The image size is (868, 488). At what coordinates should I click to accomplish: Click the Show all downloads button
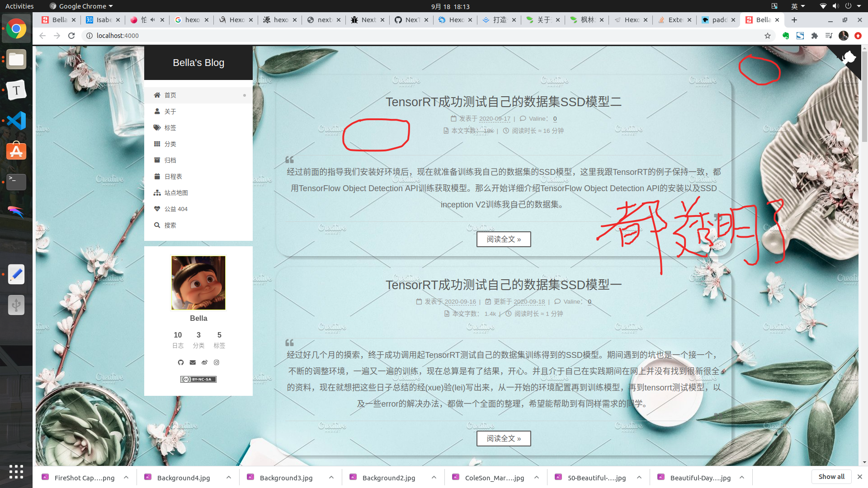(831, 477)
